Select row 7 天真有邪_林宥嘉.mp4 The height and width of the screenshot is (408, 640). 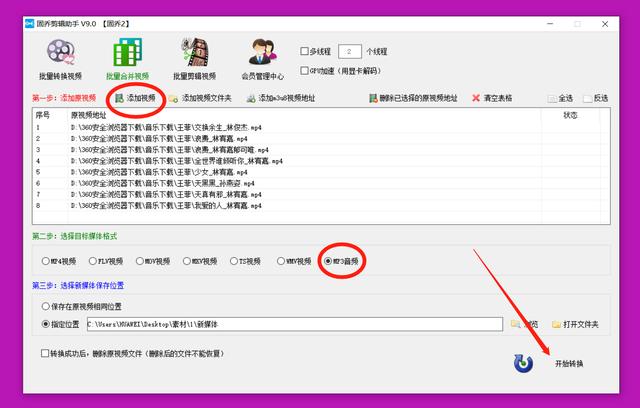click(x=321, y=194)
